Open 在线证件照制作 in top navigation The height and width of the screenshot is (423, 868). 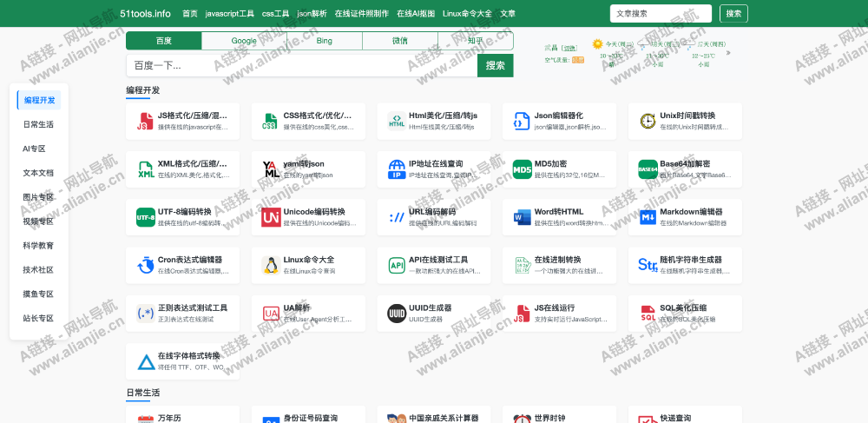coord(362,13)
